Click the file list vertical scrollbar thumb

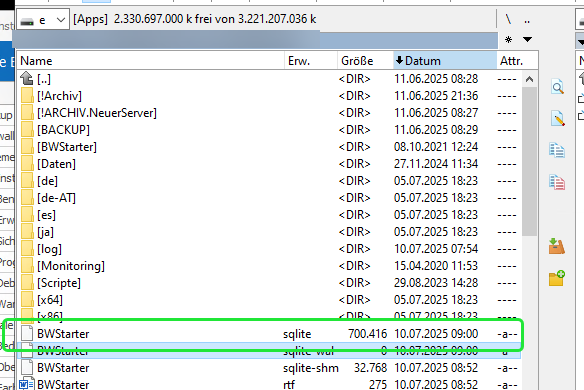529,162
